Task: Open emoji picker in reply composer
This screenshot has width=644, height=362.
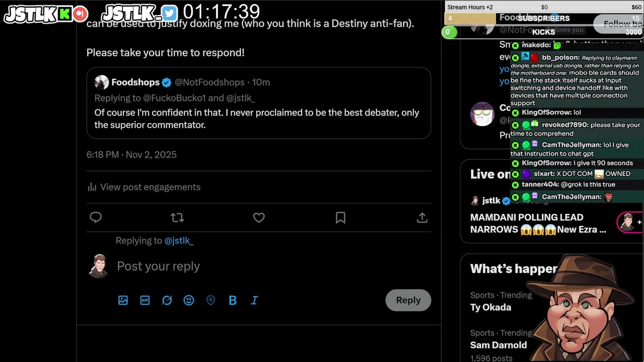Action: click(189, 300)
